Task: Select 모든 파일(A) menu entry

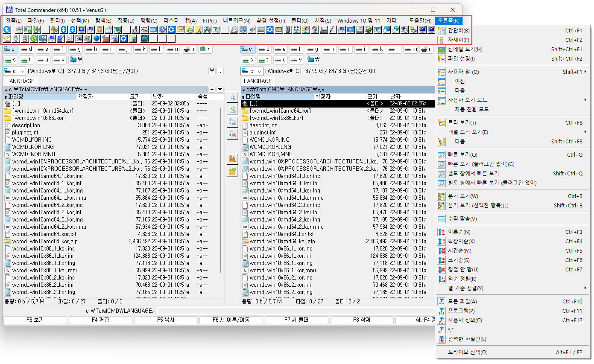Action: click(512, 302)
